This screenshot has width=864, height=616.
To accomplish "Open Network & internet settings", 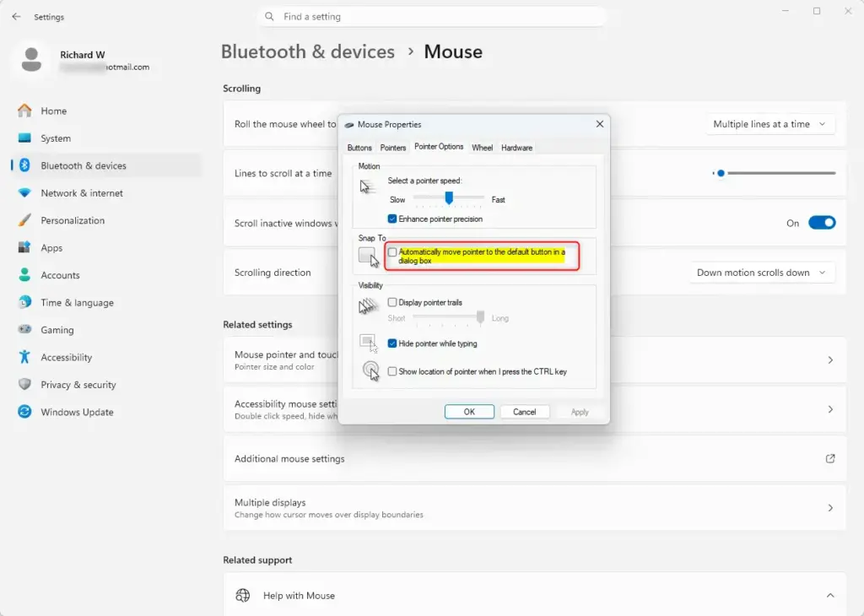I will (x=82, y=193).
